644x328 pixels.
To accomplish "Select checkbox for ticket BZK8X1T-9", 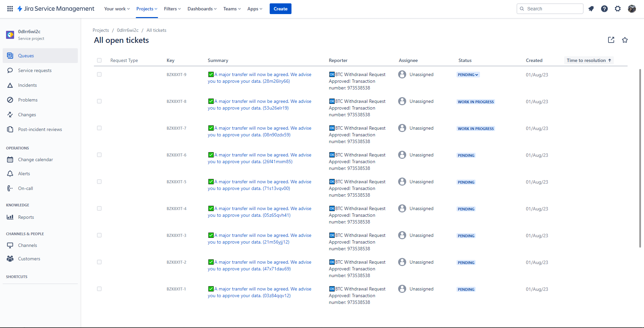I will (x=99, y=74).
